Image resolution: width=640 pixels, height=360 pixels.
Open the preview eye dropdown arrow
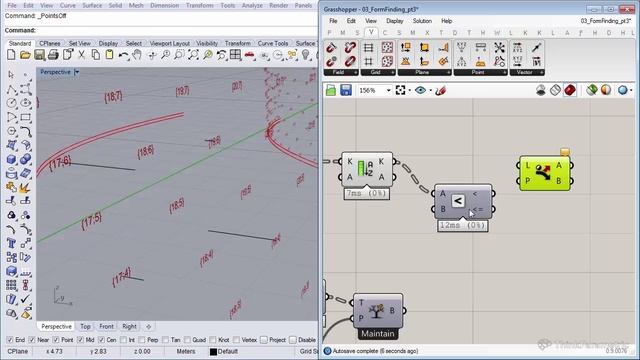tap(430, 91)
